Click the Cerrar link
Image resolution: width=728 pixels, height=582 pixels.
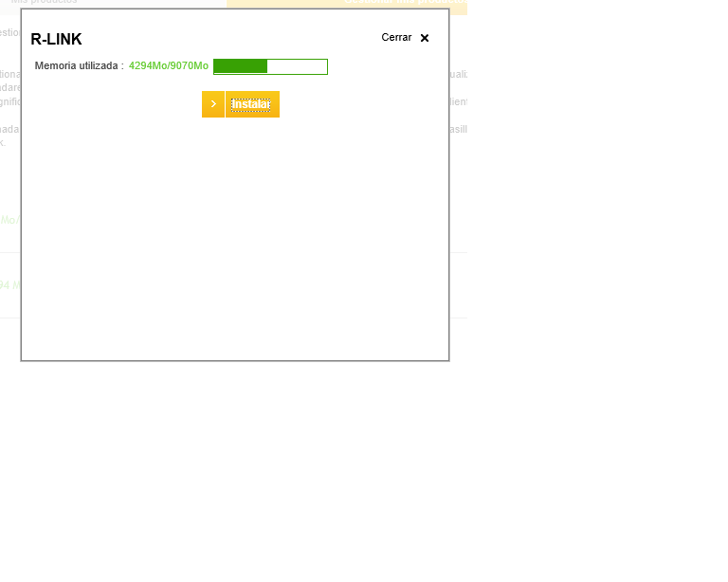point(396,38)
